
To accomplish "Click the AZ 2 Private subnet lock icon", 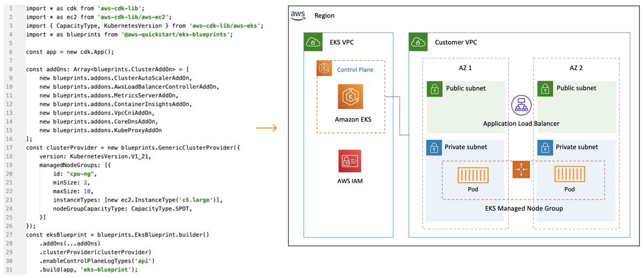I will pos(545,147).
